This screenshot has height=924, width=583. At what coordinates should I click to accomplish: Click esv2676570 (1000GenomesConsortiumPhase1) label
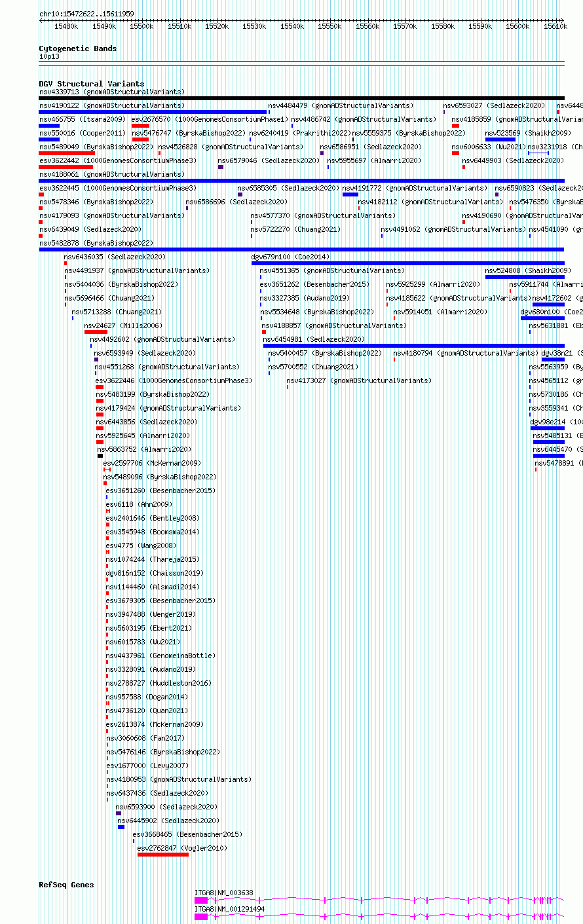click(x=210, y=119)
